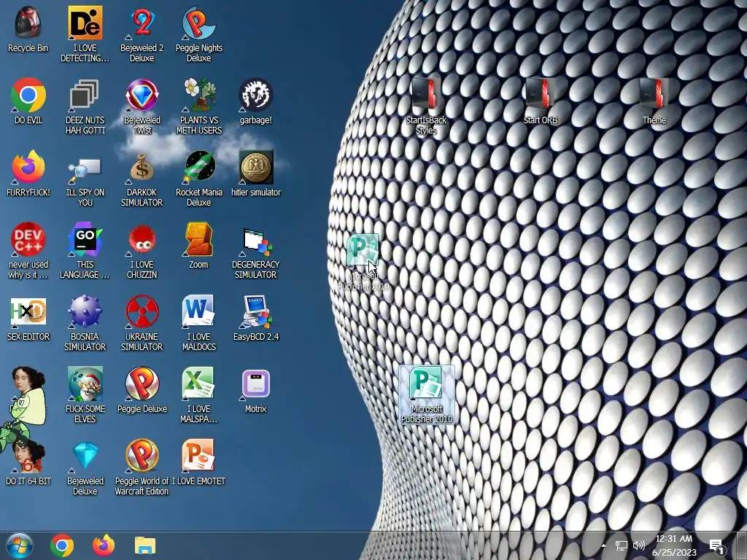The height and width of the screenshot is (560, 747).
Task: Select the PowerPoint icon labeled I LOVE EMOTET
Action: (198, 456)
